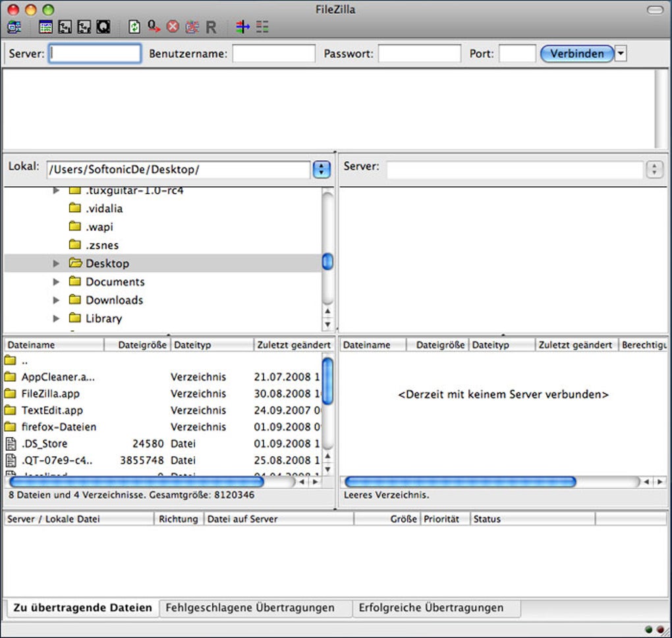The image size is (672, 638).
Task: Click the down arrow of tree scrollbar
Action: click(x=327, y=324)
